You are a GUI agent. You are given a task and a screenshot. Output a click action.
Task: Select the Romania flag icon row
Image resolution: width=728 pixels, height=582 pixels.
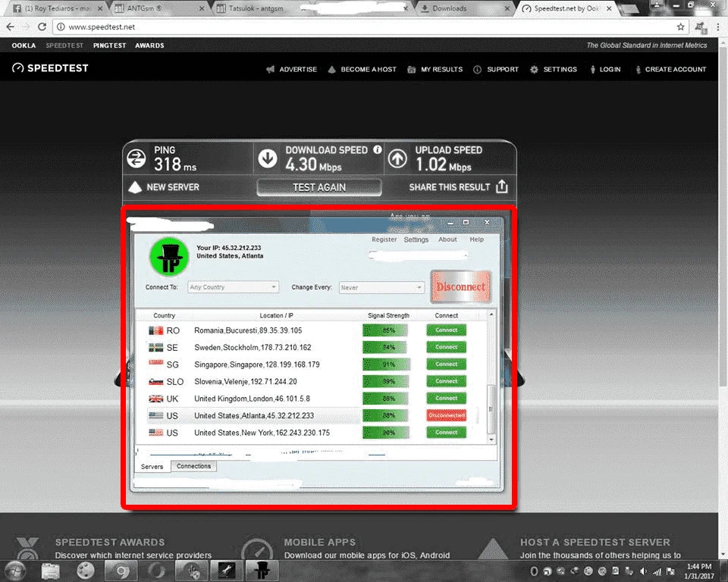tap(156, 330)
